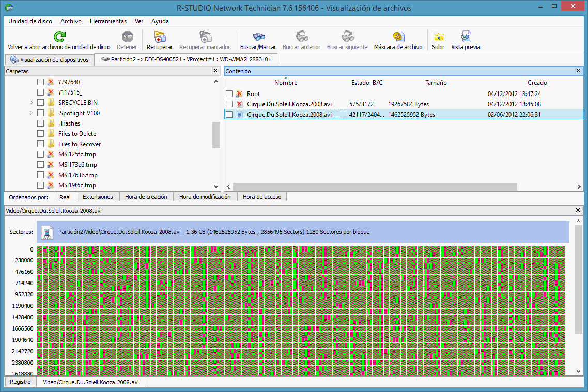
Task: Expand the $RECYCLE.BIN folder tree node
Action: pos(32,103)
